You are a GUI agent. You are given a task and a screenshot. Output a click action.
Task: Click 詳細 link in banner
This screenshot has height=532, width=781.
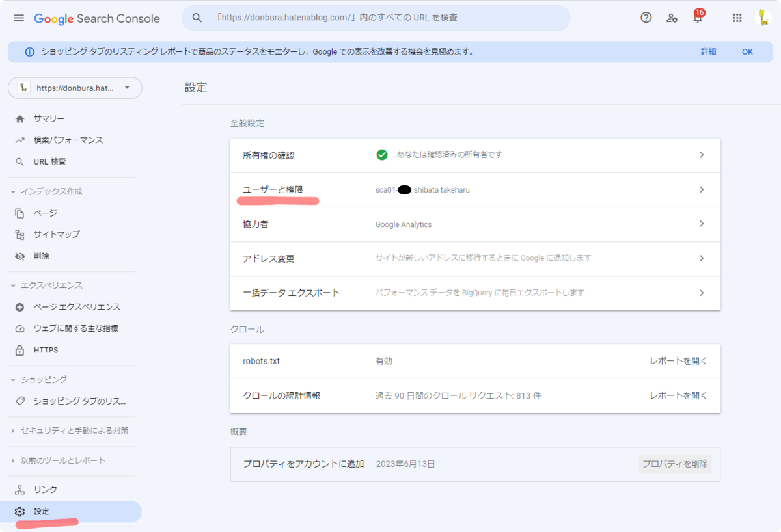708,52
